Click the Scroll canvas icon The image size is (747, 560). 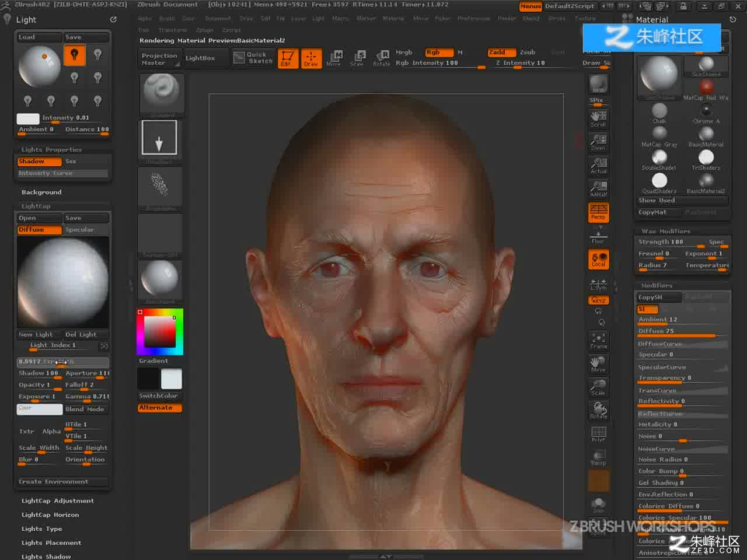point(598,118)
